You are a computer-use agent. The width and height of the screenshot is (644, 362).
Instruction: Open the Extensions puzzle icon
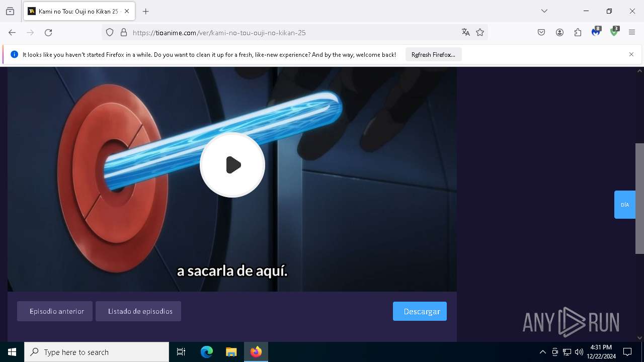tap(578, 33)
